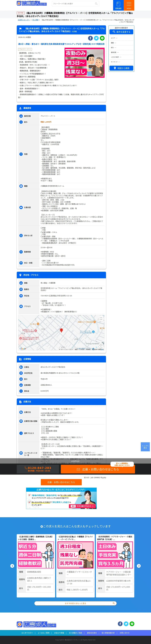Open よくあるご質問 footer link
This screenshot has height=644, width=151.
pos(44,633)
